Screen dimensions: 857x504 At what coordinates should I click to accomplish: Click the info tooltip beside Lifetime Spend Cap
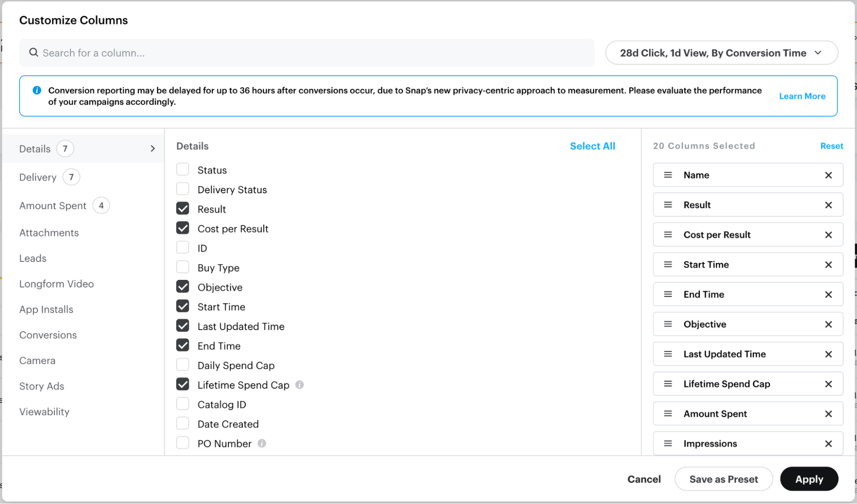click(x=300, y=385)
